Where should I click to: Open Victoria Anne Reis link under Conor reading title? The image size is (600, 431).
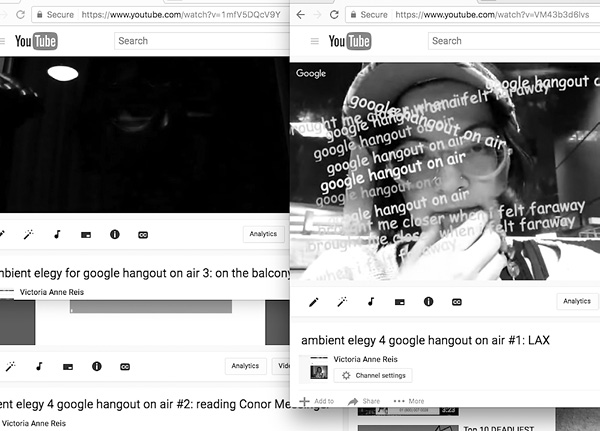tap(34, 423)
